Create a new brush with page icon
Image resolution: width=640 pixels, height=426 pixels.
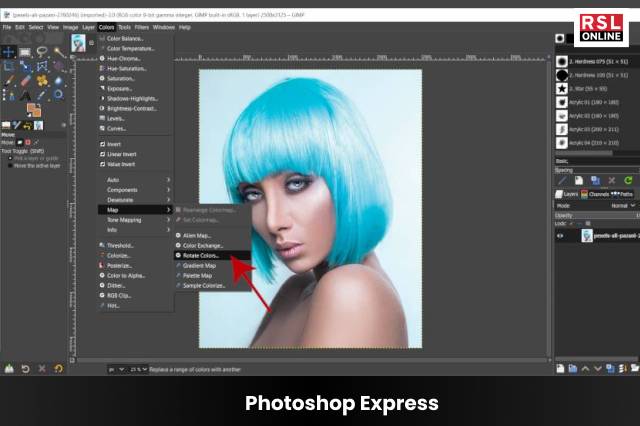coord(578,180)
